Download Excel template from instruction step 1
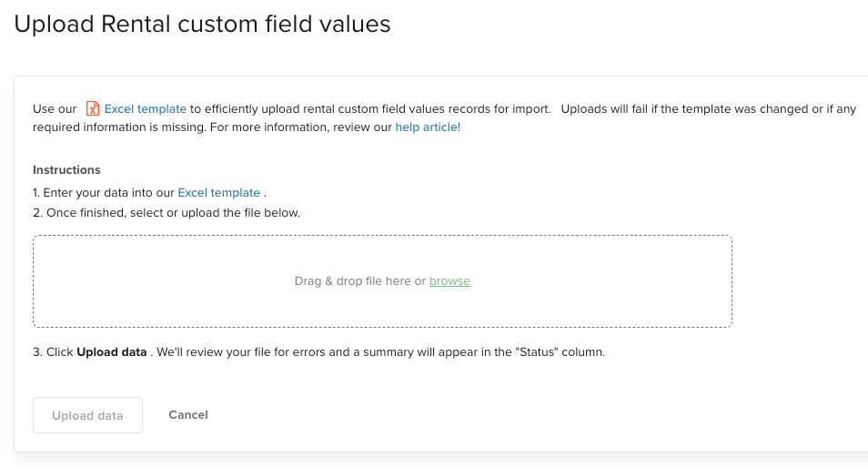This screenshot has height=468, width=868. pyautogui.click(x=218, y=193)
